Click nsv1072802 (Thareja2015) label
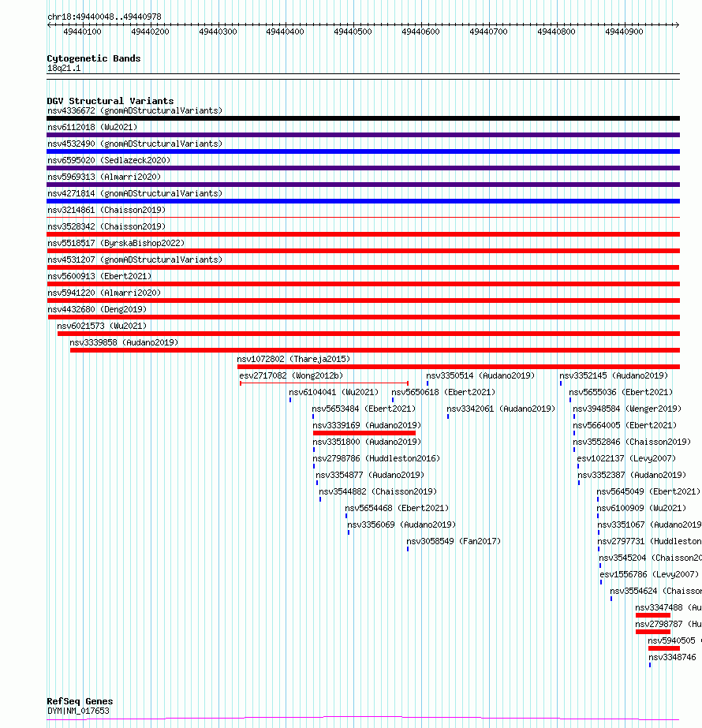Image resolution: width=702 pixels, height=728 pixels. point(293,359)
